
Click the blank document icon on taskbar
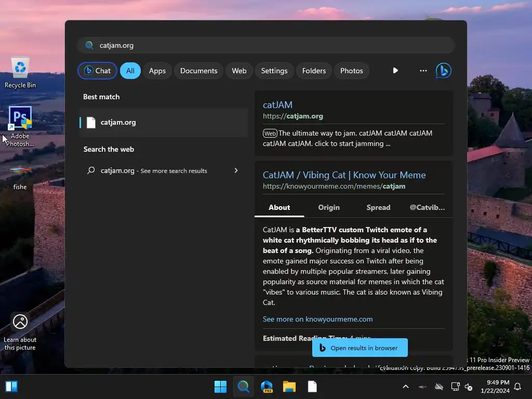pos(312,387)
